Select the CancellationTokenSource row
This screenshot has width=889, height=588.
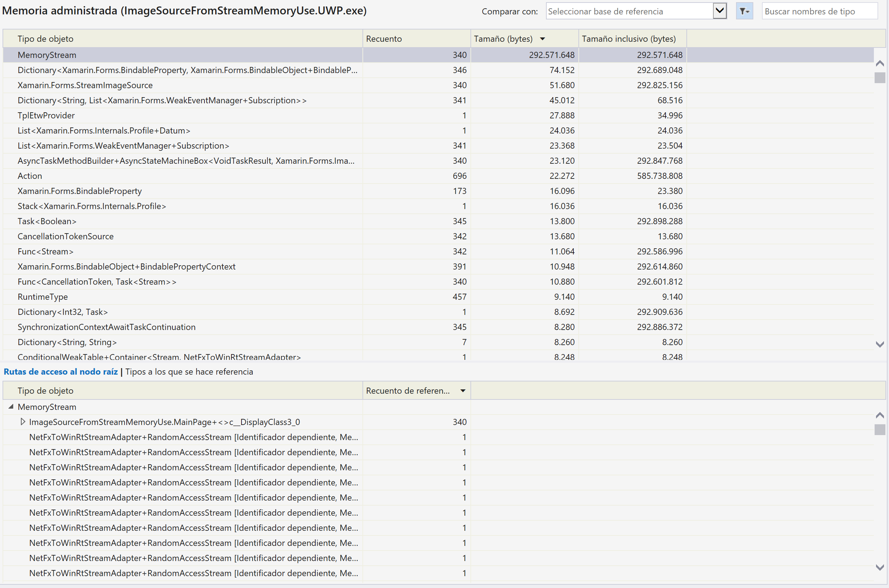pyautogui.click(x=150, y=236)
